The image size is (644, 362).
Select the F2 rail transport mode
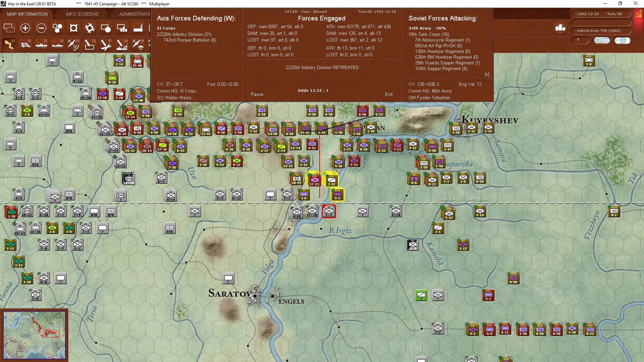[25, 45]
